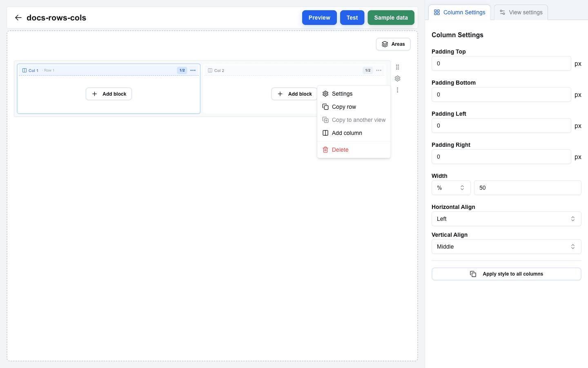Click the Col 1 column layout icon

(24, 70)
